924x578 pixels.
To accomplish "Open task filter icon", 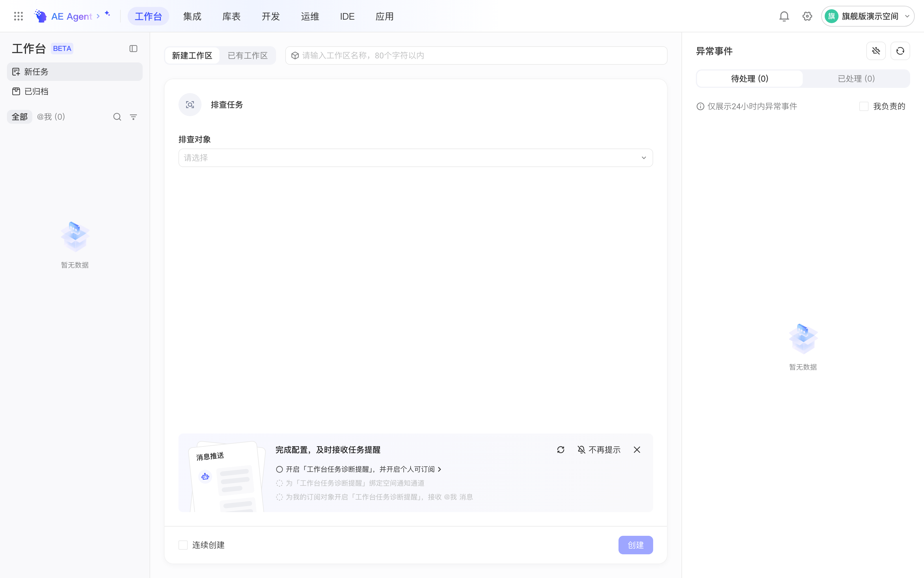I will pos(133,117).
